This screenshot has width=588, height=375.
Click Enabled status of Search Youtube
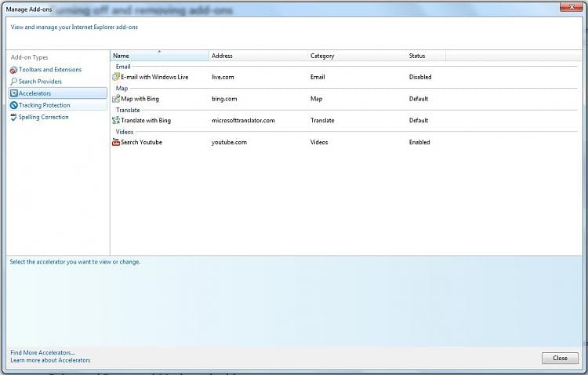click(x=419, y=142)
